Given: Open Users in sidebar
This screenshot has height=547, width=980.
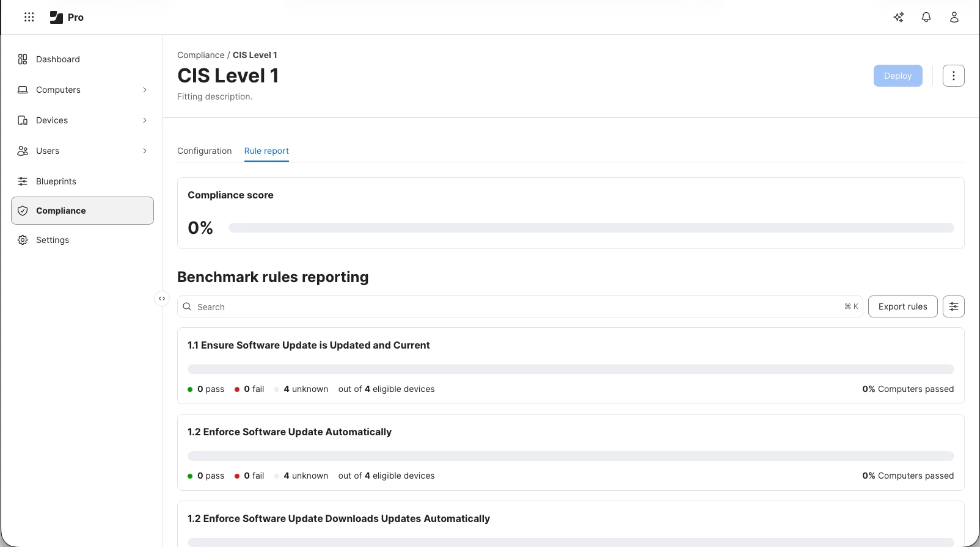Looking at the screenshot, I should pos(82,151).
